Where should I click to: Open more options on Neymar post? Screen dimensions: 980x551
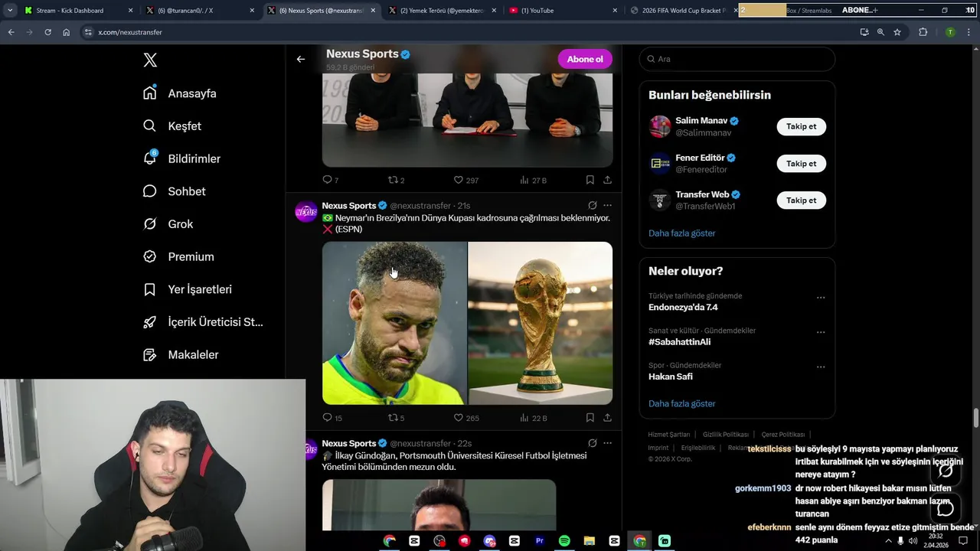[607, 206]
